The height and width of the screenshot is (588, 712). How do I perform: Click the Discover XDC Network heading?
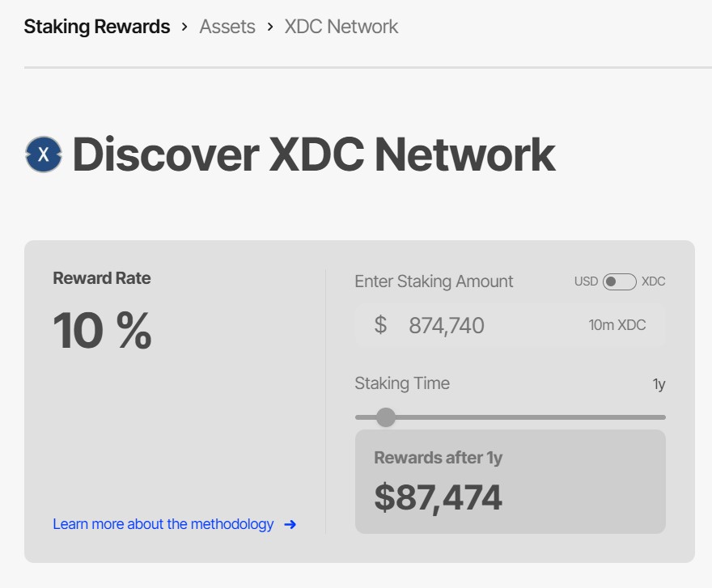[314, 154]
